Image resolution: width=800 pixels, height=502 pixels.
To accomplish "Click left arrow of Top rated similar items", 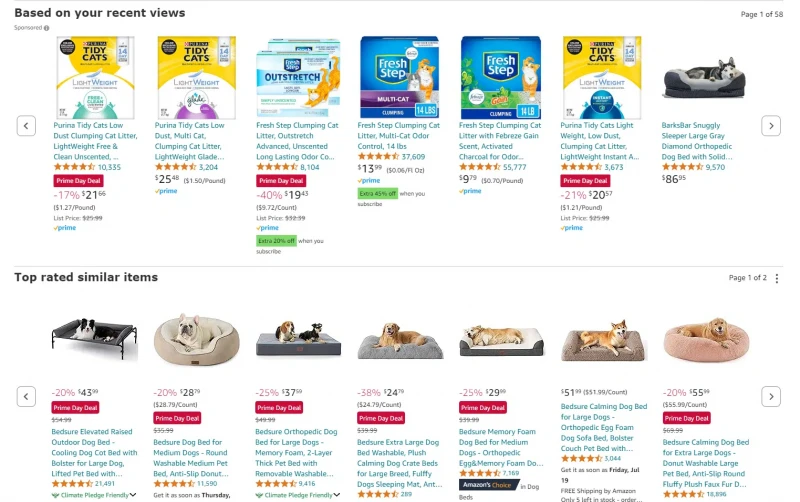I will [x=26, y=396].
